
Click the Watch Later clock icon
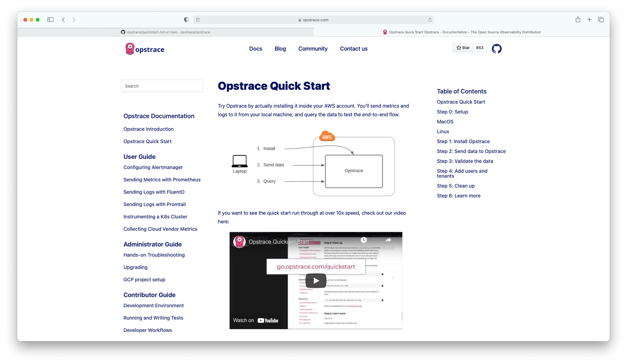[x=364, y=239]
